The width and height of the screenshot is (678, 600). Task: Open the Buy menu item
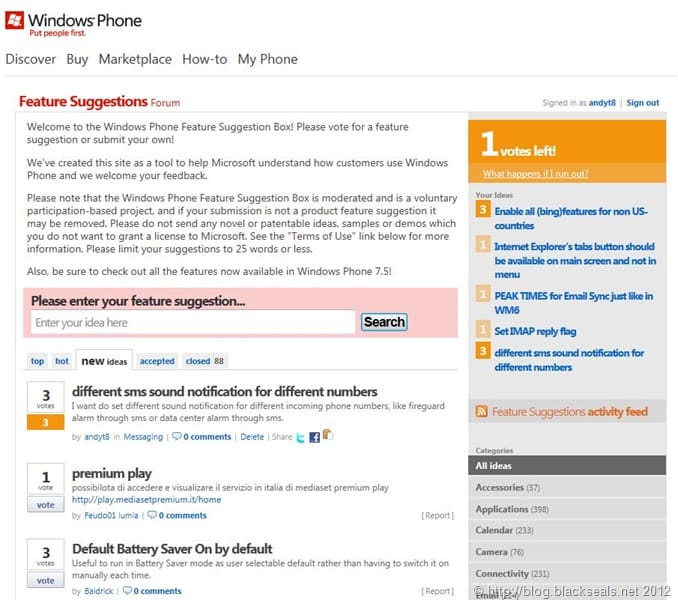click(x=77, y=59)
